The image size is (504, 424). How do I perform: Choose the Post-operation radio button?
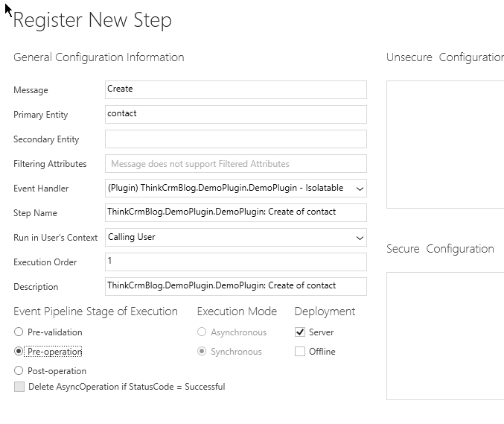(19, 370)
